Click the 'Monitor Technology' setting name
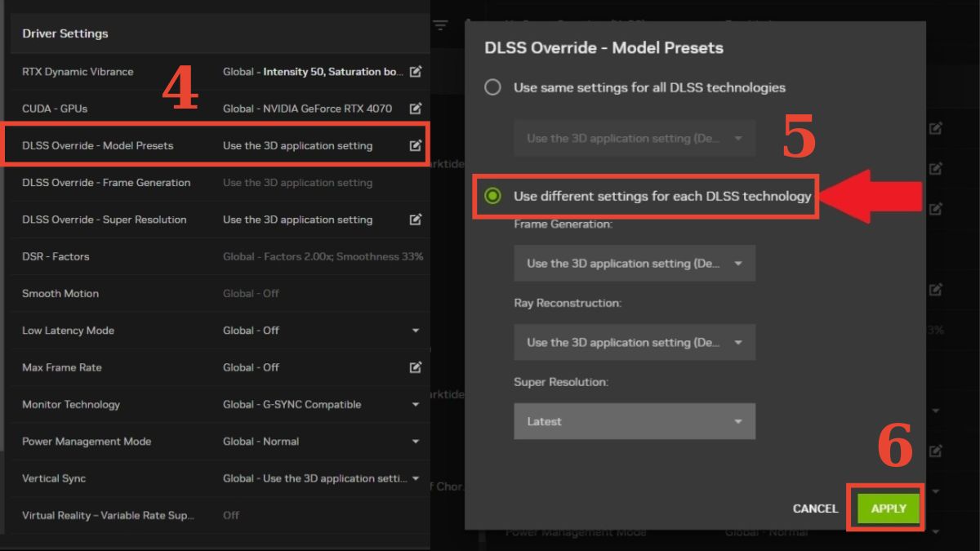 (71, 404)
